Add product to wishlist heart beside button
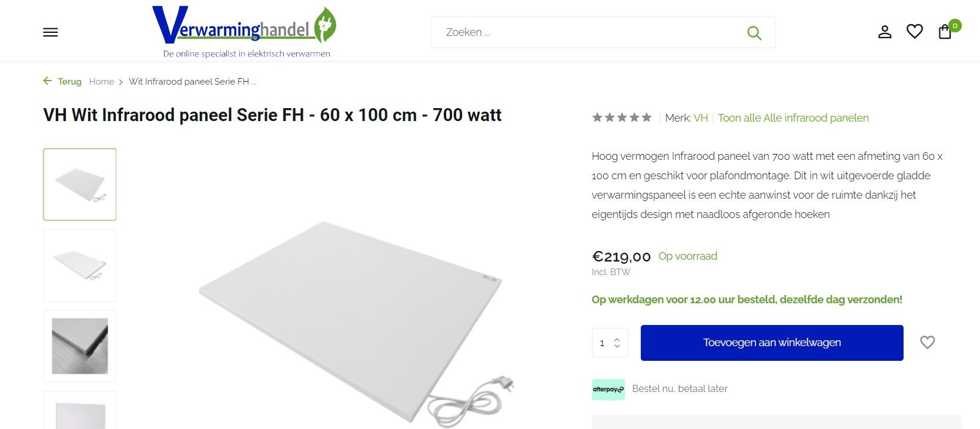 (927, 342)
